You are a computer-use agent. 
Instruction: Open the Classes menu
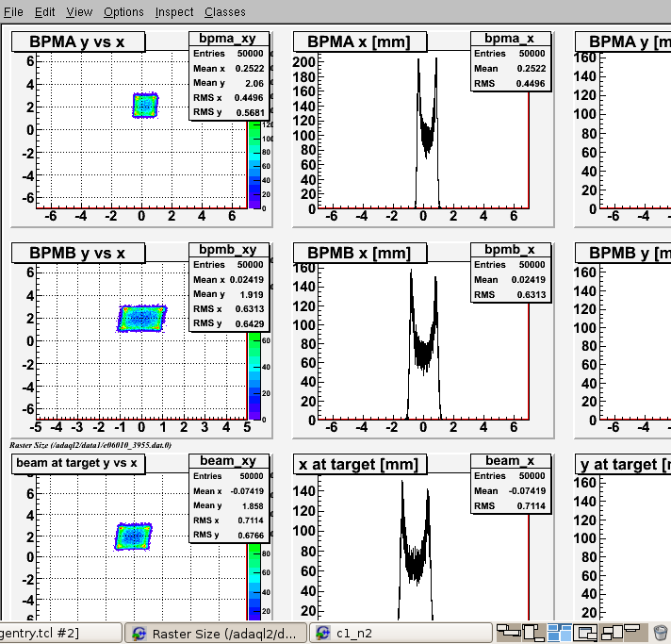pos(225,12)
